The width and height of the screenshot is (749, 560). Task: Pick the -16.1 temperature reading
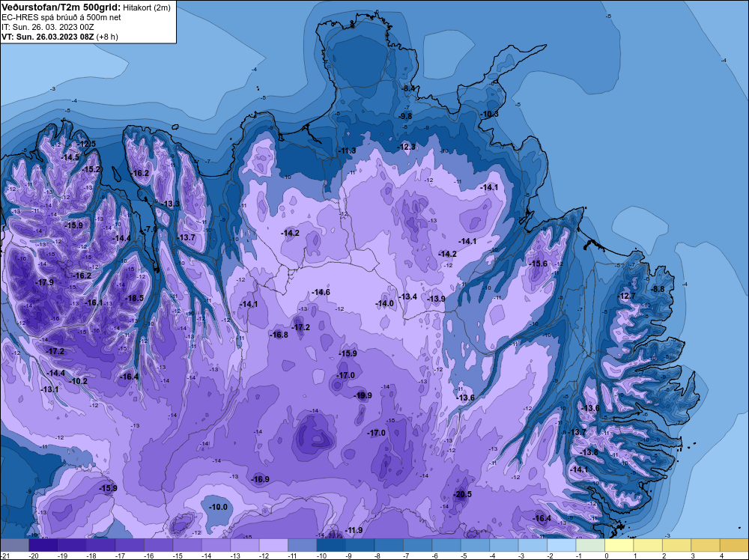(94, 302)
